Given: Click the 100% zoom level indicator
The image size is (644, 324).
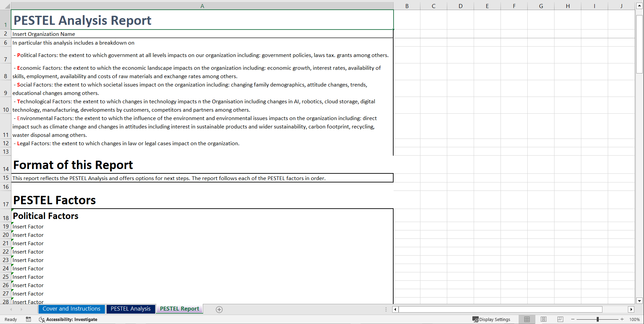Looking at the screenshot, I should [x=635, y=319].
